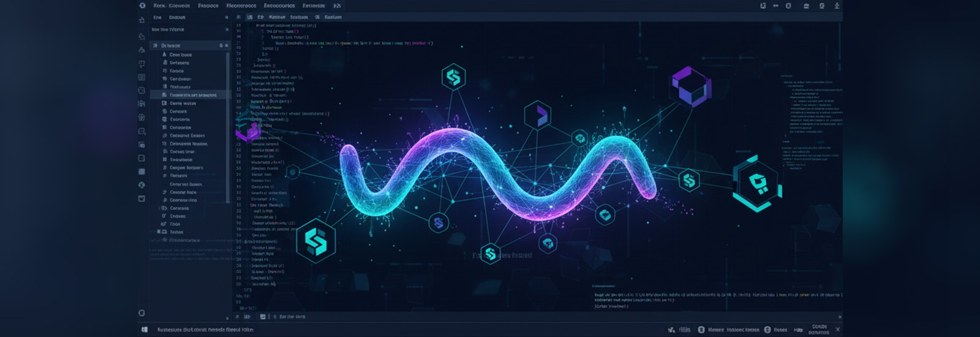Click the status bar icon at far bottom-left
The height and width of the screenshot is (337, 980).
point(145,330)
